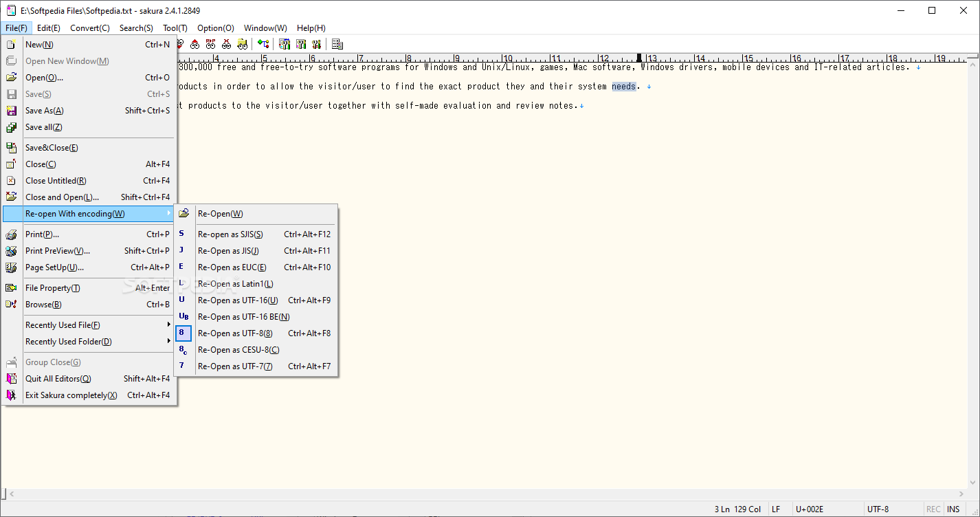Click the 8c icon for CESU-8
The height and width of the screenshot is (517, 980).
(x=183, y=350)
